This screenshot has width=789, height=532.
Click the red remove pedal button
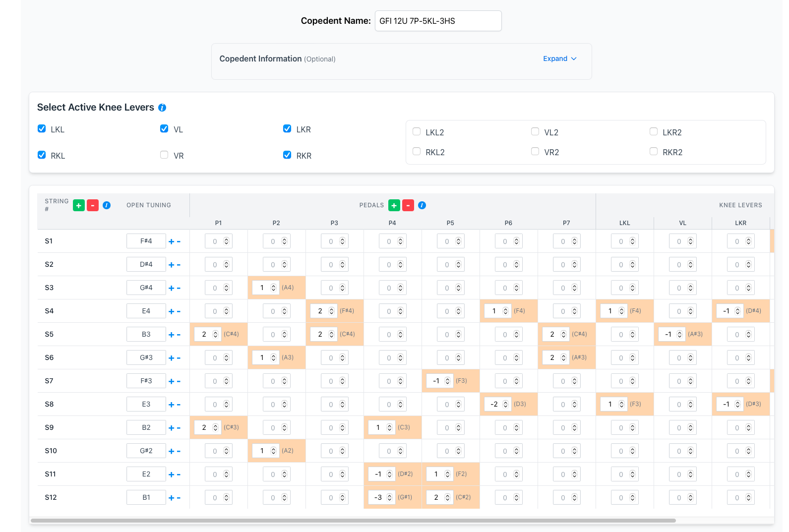[x=408, y=205]
